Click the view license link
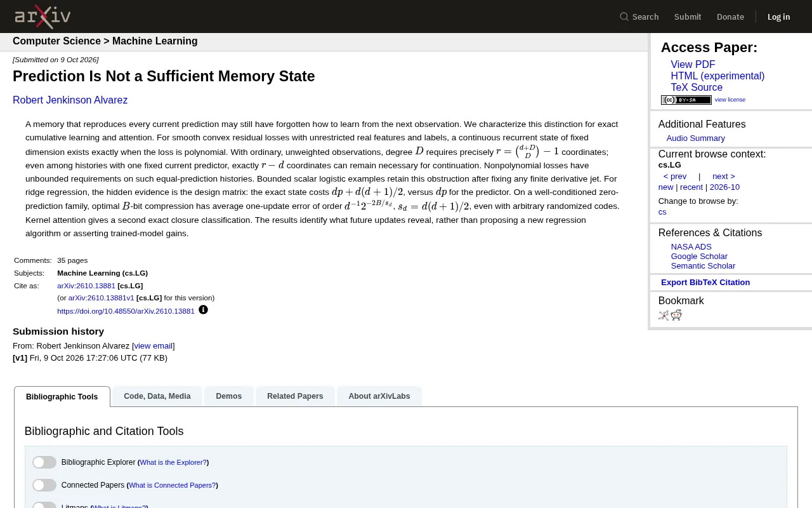 click(730, 100)
